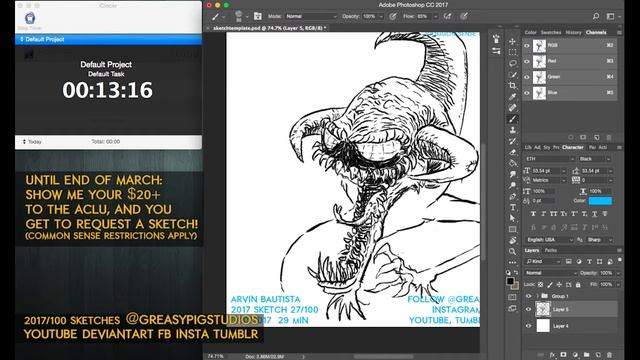Viewport: 640px width, 360px height.
Task: Click the Photoshop search magnifier icon
Action: tap(596, 16)
